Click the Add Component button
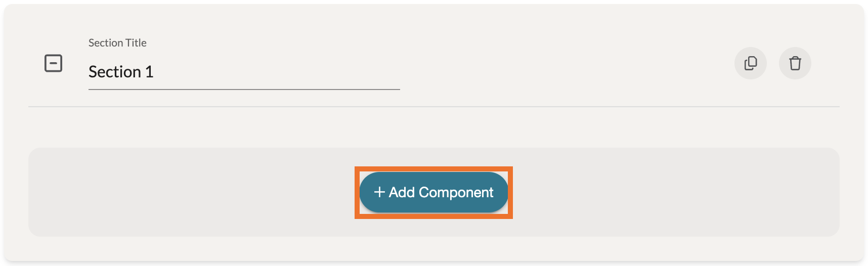 [433, 192]
